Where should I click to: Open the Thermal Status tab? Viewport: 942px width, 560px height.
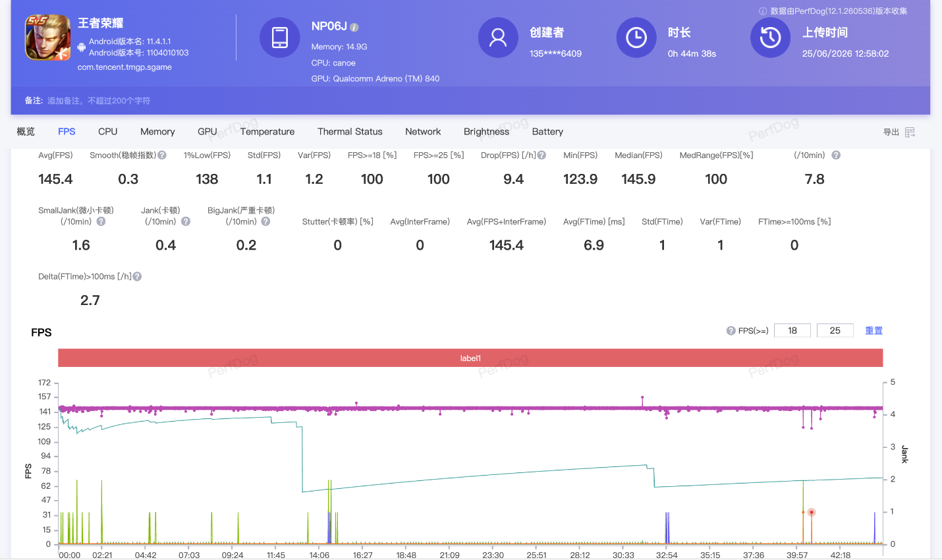350,132
